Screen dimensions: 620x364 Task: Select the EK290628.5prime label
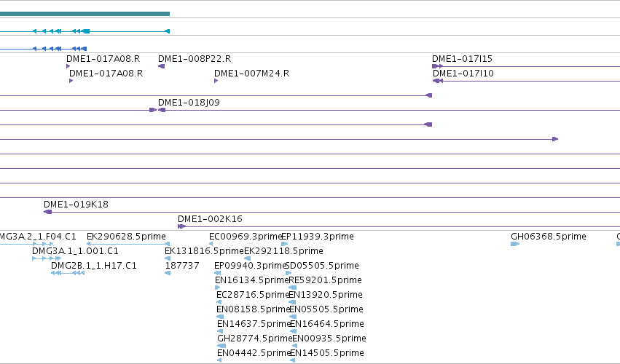pyautogui.click(x=126, y=237)
